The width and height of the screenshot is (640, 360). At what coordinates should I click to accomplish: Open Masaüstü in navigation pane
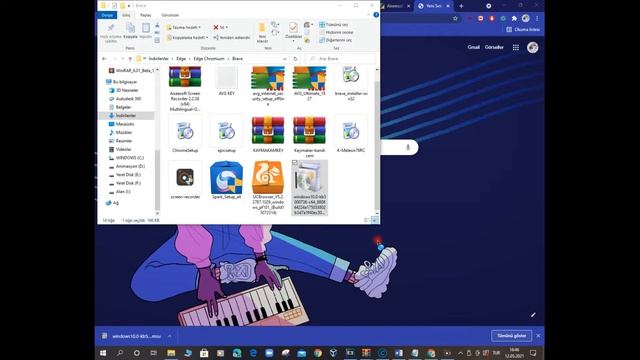(x=125, y=124)
